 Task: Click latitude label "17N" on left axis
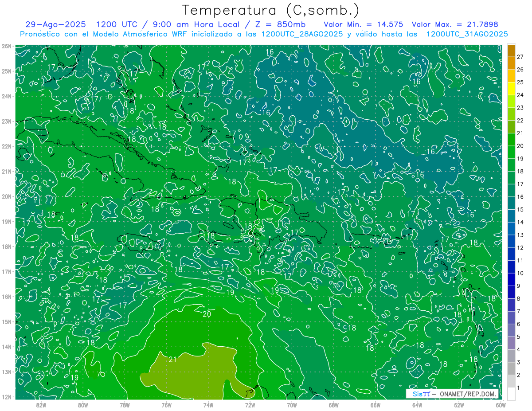(x=7, y=271)
